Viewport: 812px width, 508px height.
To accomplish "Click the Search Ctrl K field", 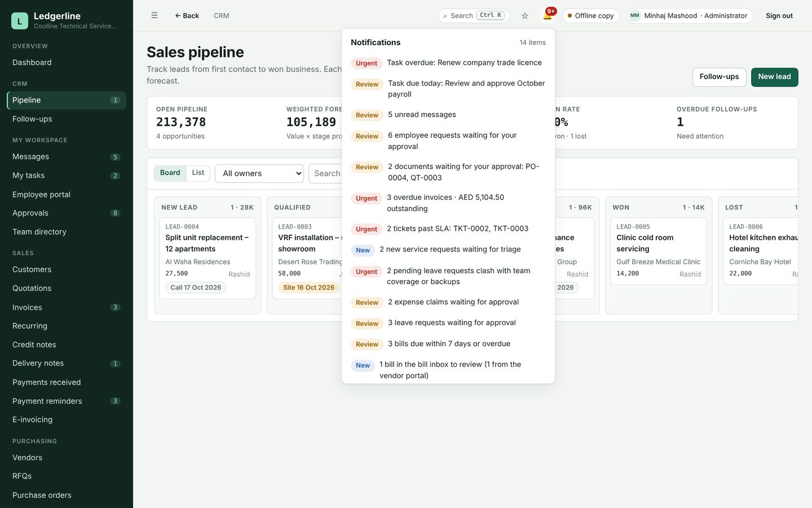I will pos(474,16).
